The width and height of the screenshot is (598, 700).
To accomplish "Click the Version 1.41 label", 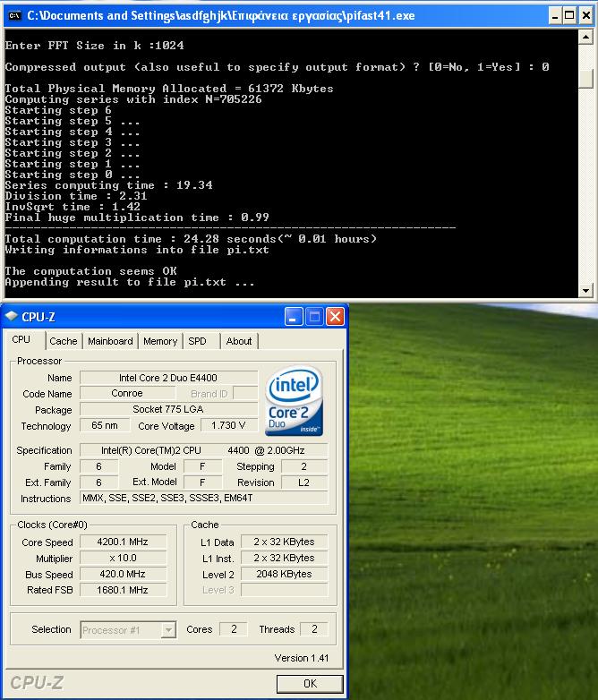I will point(302,658).
